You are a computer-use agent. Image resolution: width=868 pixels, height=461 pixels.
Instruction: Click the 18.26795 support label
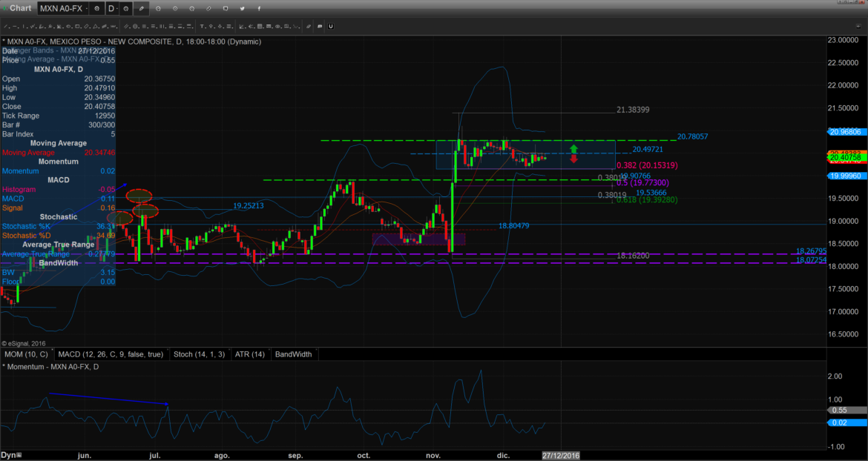(x=811, y=251)
